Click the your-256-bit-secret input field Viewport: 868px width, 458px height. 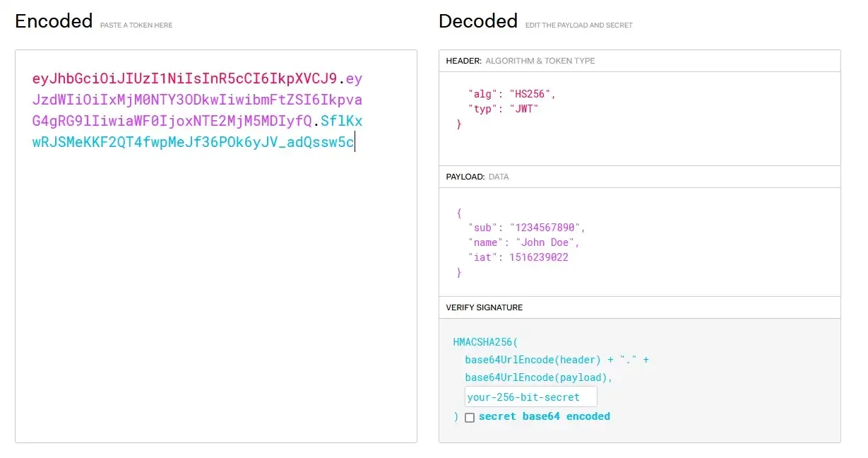click(531, 397)
